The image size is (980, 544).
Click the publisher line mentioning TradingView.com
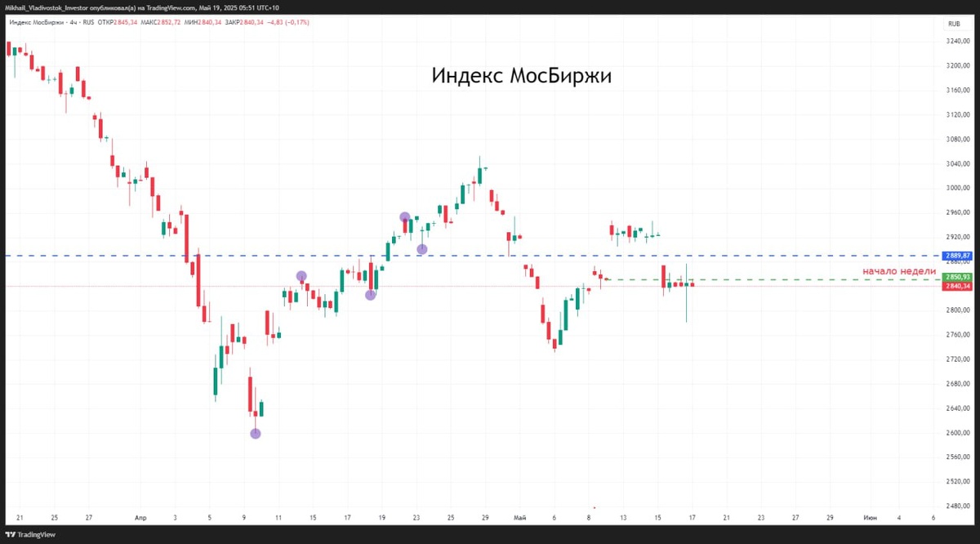point(141,7)
